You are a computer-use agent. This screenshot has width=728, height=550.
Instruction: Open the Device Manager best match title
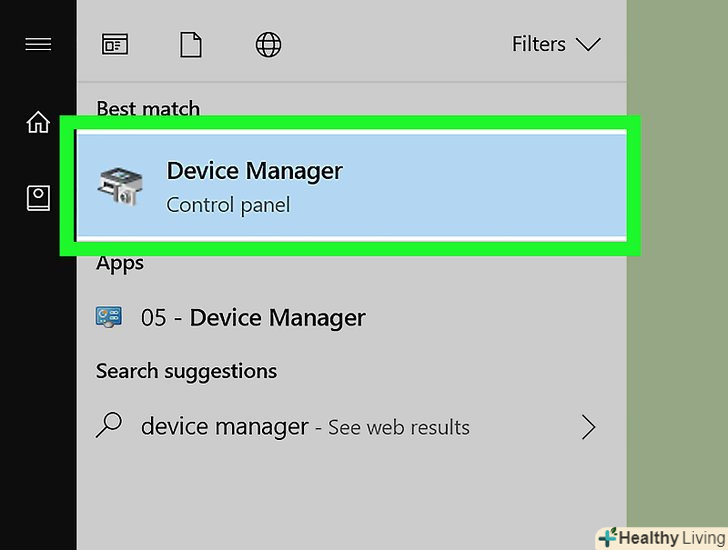click(x=254, y=171)
